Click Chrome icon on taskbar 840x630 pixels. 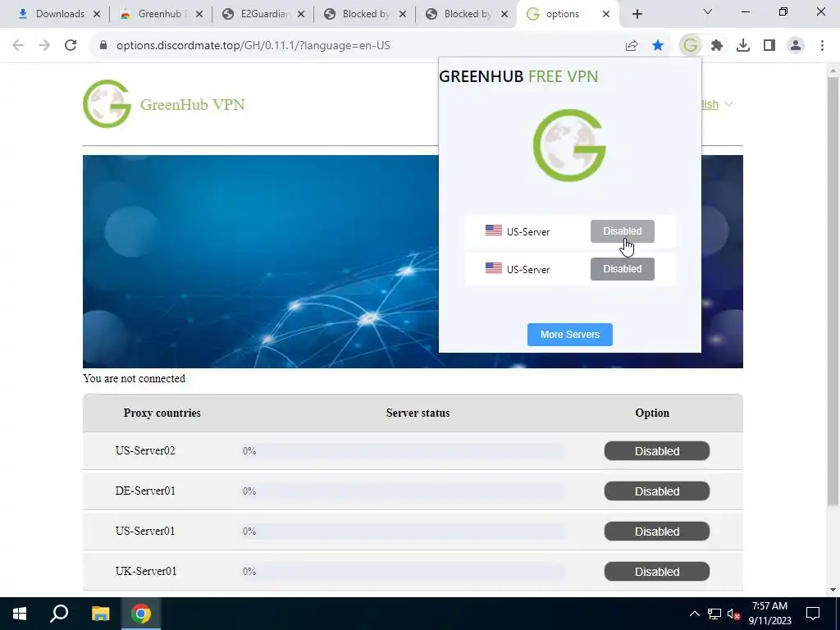click(141, 614)
